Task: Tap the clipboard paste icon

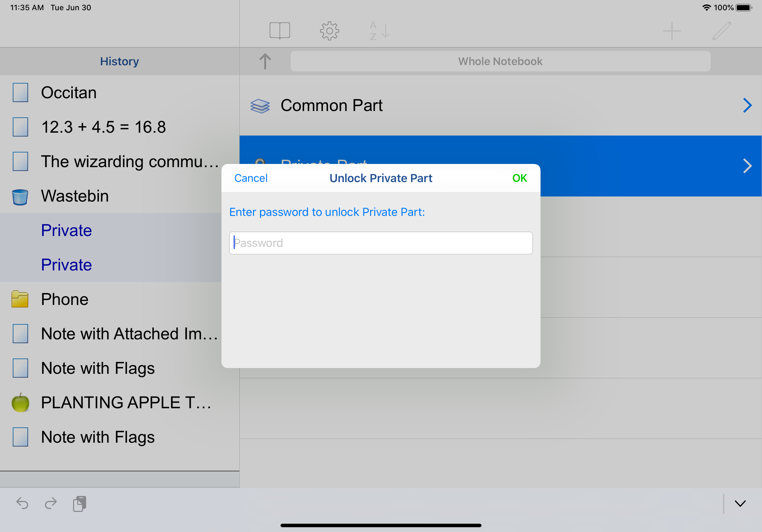Action: tap(79, 504)
